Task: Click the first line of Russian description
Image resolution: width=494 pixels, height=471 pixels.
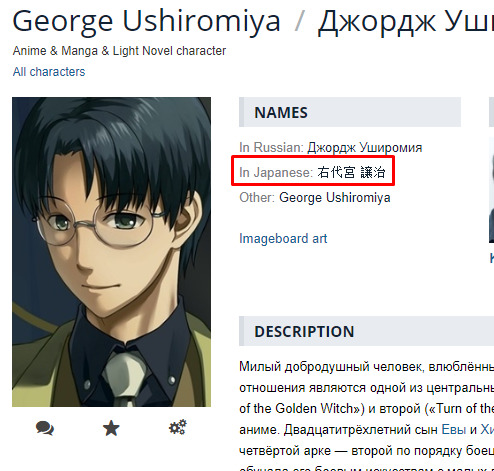Action: click(x=366, y=367)
